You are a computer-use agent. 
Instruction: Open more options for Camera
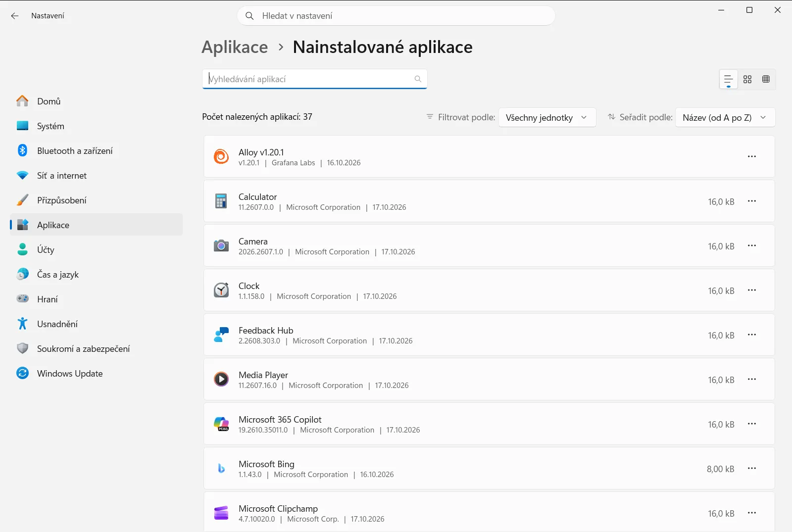point(752,245)
